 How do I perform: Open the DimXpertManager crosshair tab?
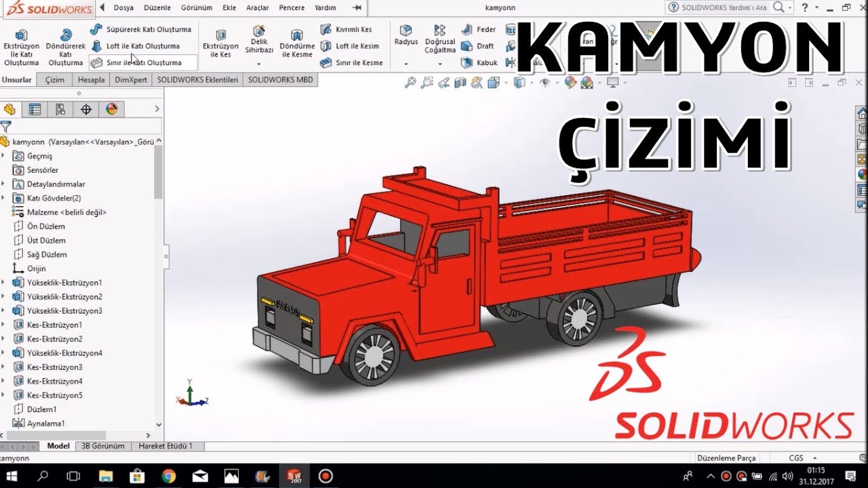coord(86,109)
